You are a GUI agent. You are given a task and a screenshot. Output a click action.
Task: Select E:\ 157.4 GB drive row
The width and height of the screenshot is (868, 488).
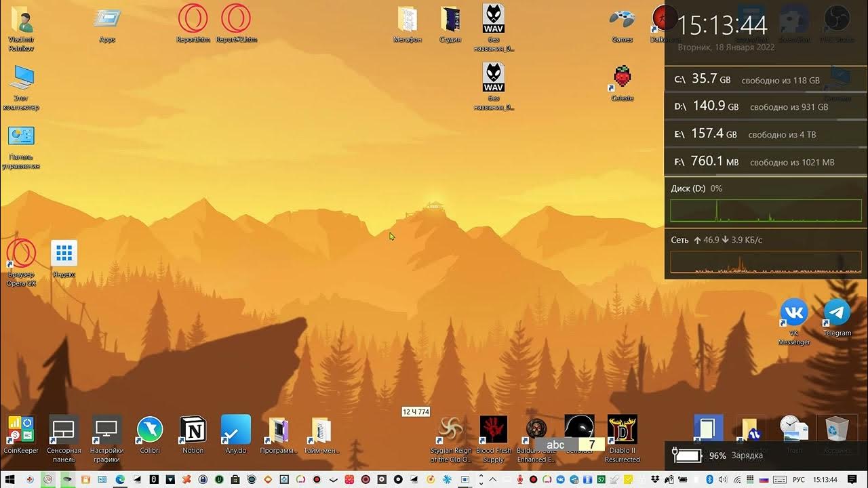(766, 134)
